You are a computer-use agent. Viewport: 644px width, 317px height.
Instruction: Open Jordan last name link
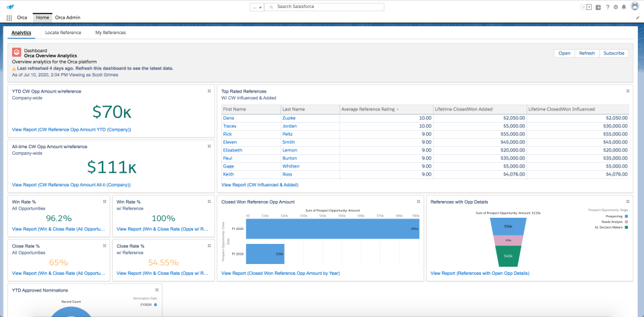(290, 126)
